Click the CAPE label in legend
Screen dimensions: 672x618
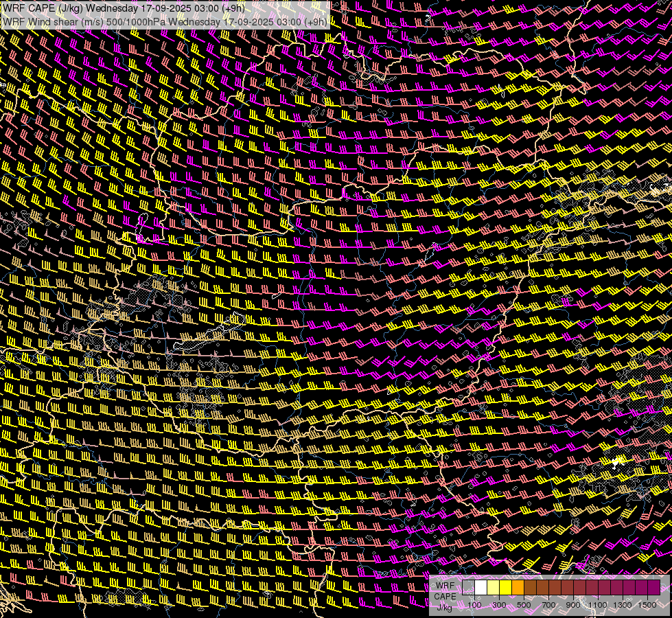(x=445, y=597)
